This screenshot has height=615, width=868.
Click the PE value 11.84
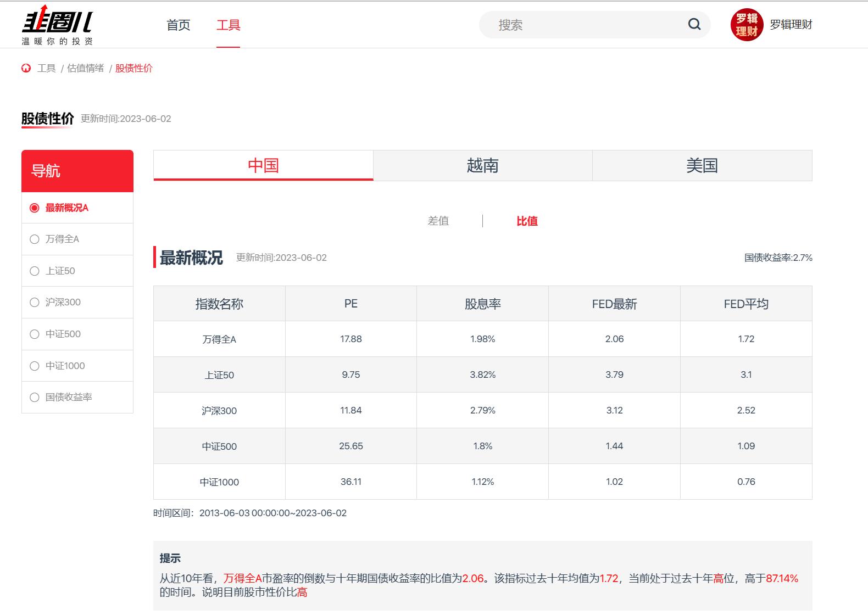point(351,410)
